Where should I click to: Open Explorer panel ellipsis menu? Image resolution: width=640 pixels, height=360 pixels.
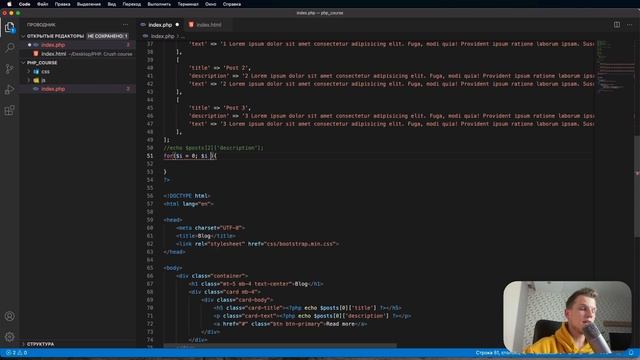(125, 24)
